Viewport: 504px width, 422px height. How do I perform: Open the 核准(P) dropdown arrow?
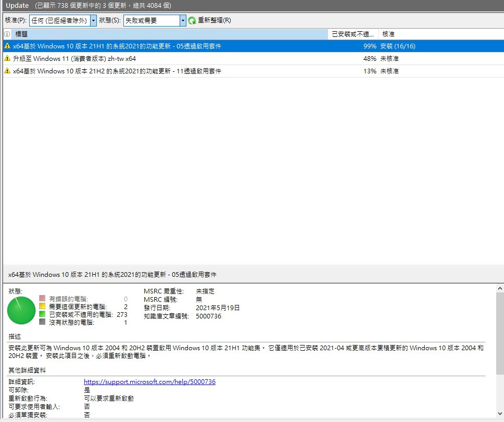(x=93, y=21)
